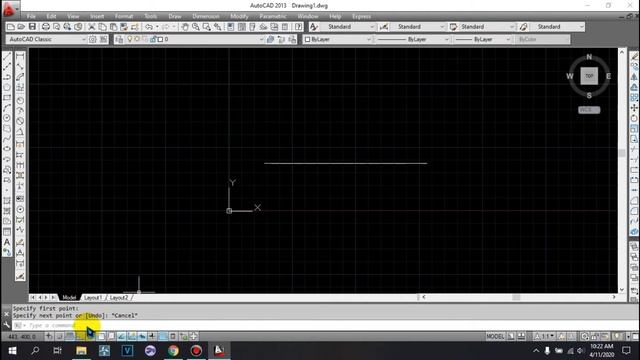Save the drawing with floppy icon
The height and width of the screenshot is (360, 640).
click(x=32, y=27)
